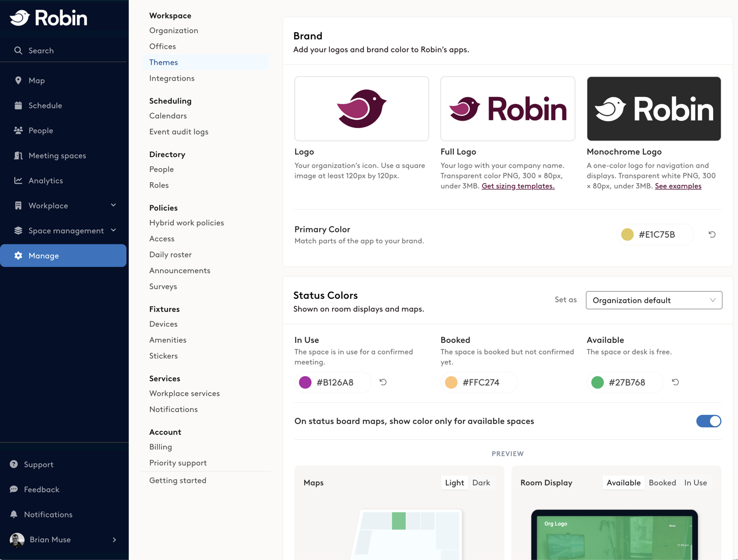Open Hybrid work policies page
The image size is (738, 560).
(186, 223)
